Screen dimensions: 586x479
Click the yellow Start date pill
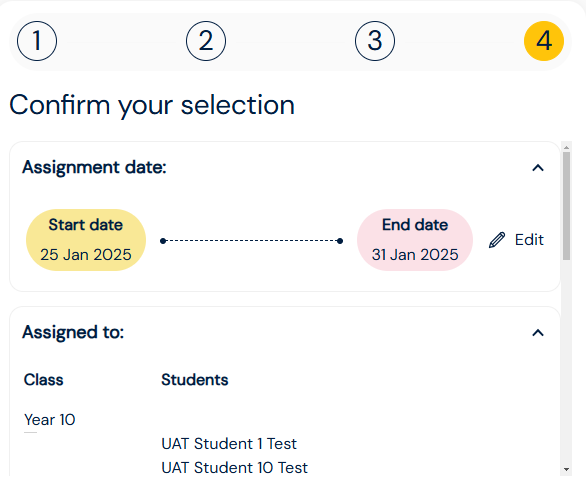click(x=86, y=240)
